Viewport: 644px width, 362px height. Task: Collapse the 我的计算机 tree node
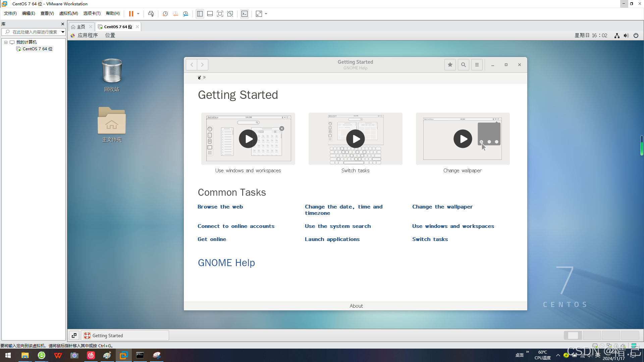pos(6,42)
